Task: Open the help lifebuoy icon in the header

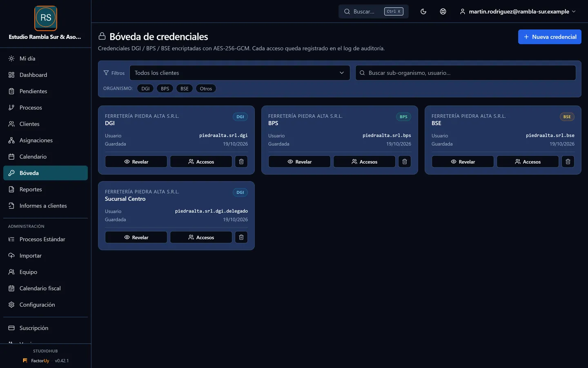Action: [x=443, y=11]
